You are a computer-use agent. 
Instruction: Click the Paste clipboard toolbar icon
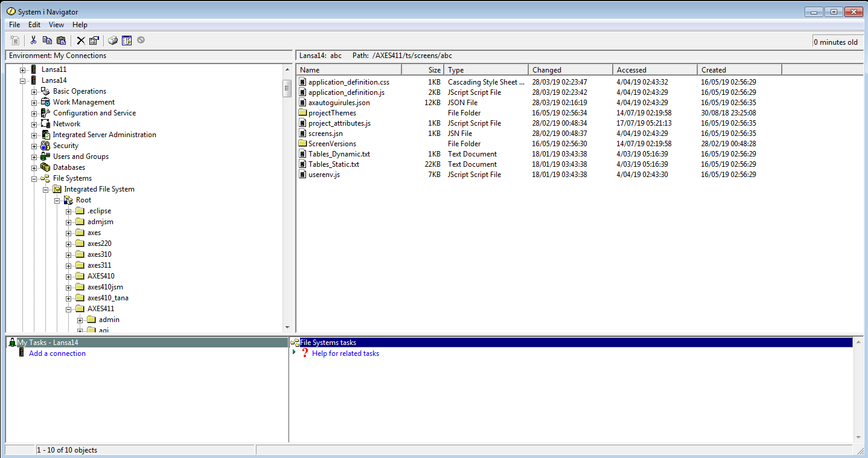(x=61, y=40)
